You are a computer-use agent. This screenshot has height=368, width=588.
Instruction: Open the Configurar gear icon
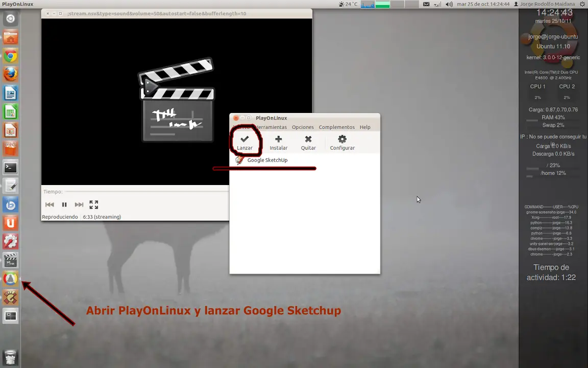(x=342, y=140)
